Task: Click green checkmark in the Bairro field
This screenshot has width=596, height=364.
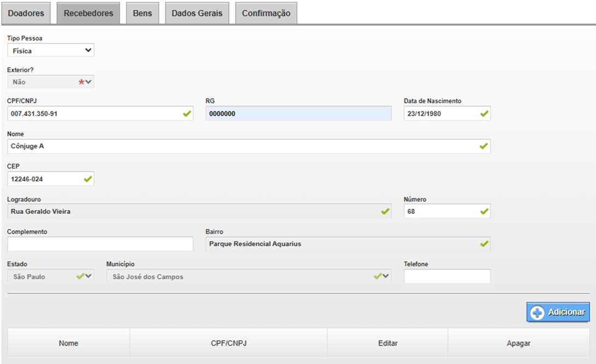Action: [x=484, y=244]
